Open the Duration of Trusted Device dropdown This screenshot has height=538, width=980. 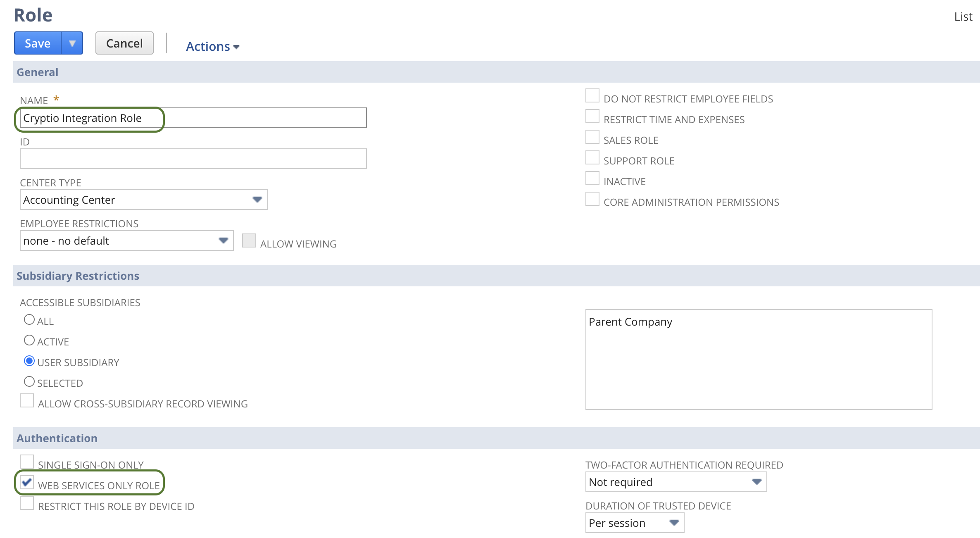pos(673,523)
